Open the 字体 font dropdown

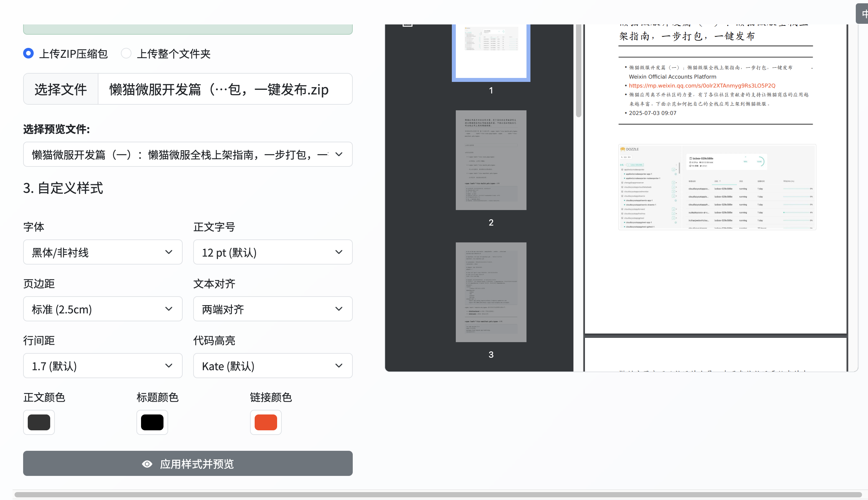(x=103, y=252)
